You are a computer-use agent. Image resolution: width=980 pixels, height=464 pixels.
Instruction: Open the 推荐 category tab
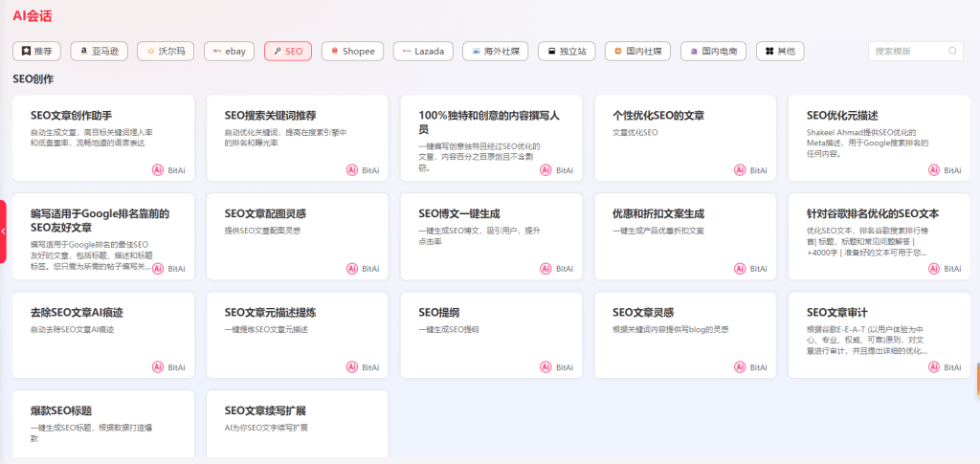coord(37,51)
